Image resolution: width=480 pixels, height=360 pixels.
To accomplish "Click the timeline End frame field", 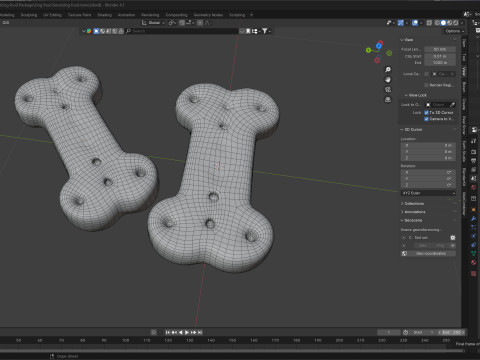I will point(452,332).
